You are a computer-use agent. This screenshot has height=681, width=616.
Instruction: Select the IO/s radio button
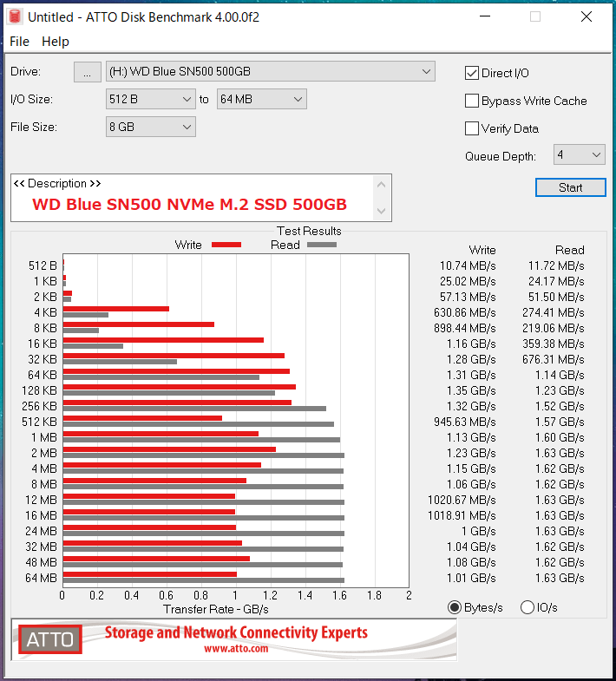(528, 607)
